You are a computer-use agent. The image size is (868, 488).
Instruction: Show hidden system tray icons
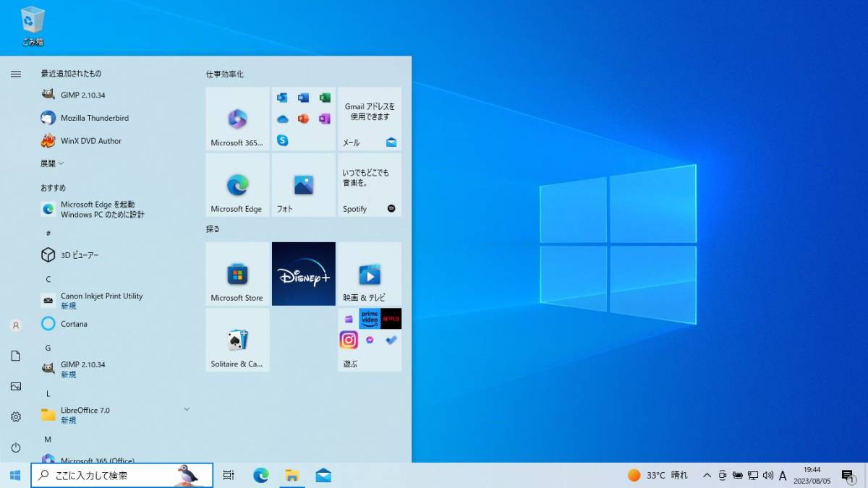tap(707, 475)
